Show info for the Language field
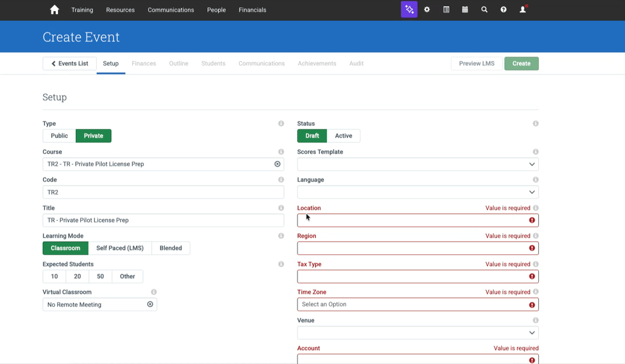 536,180
